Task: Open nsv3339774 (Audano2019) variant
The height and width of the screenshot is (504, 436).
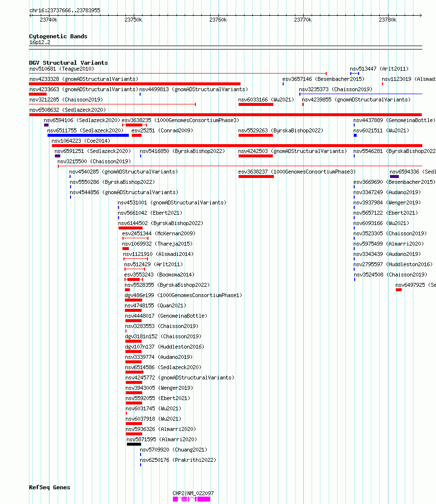Action: 159,357
